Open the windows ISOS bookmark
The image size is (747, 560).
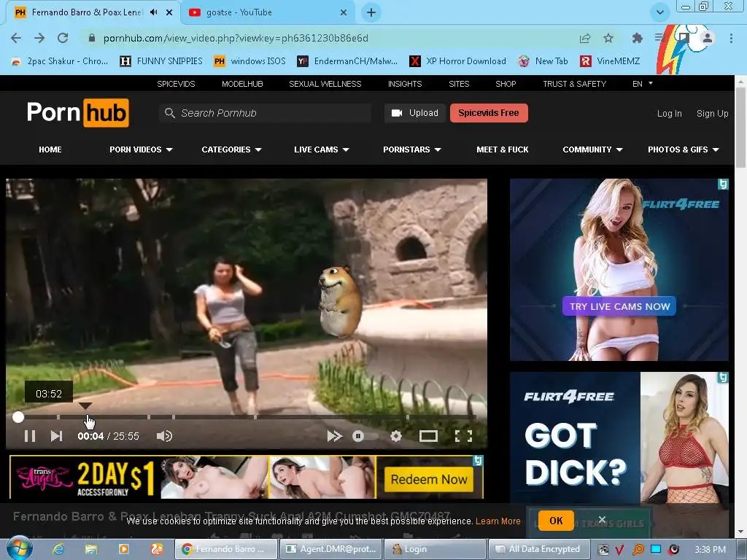[x=250, y=61]
